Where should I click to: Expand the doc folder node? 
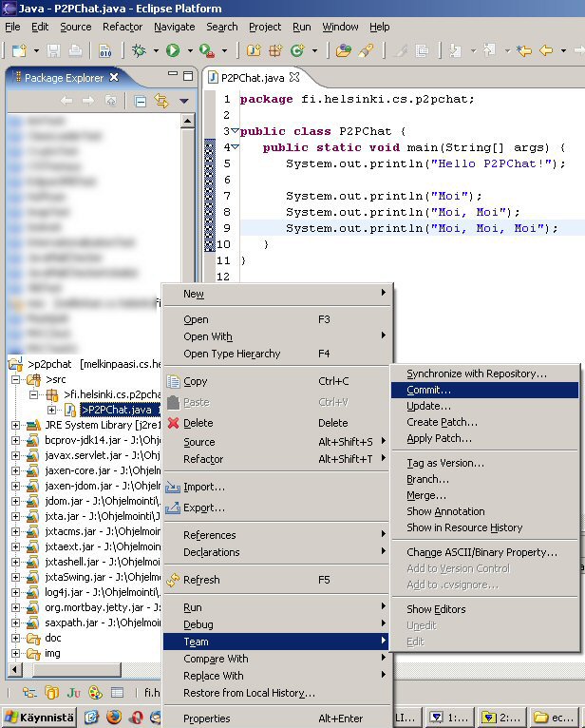tap(16, 638)
